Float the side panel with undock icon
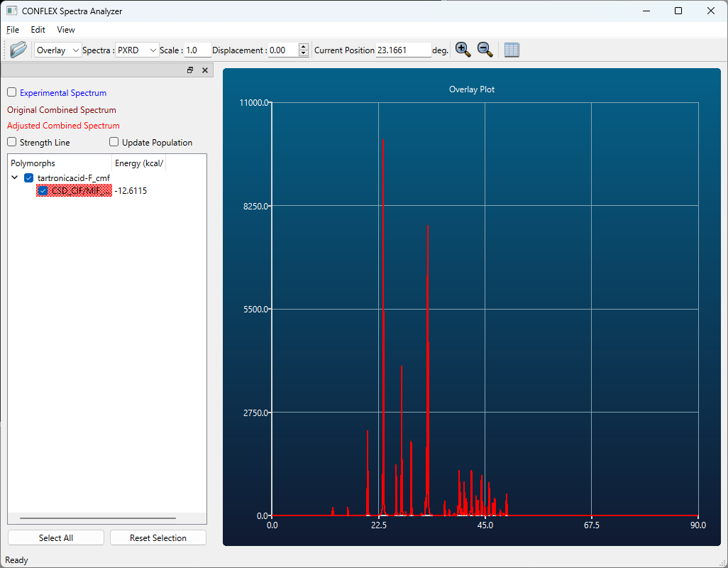 [190, 70]
